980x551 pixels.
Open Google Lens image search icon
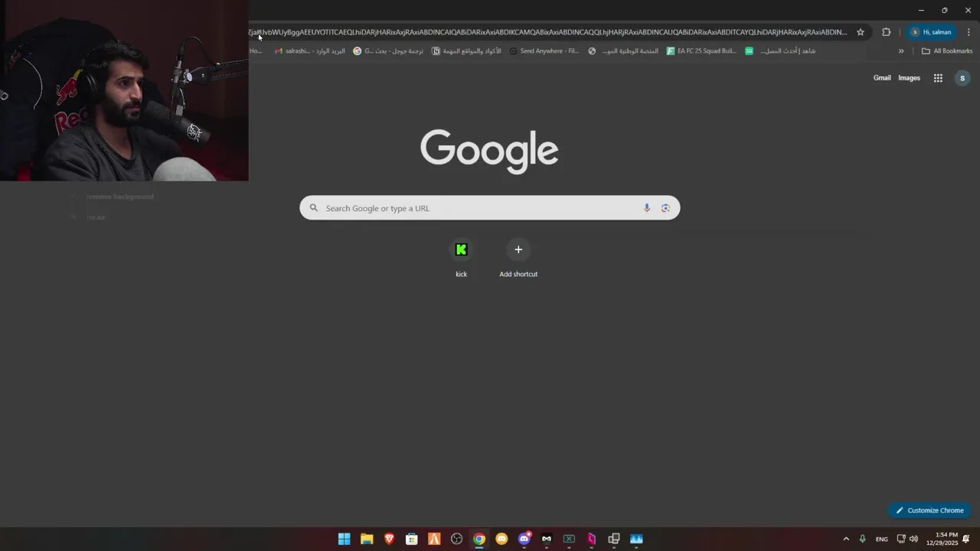[x=665, y=208]
